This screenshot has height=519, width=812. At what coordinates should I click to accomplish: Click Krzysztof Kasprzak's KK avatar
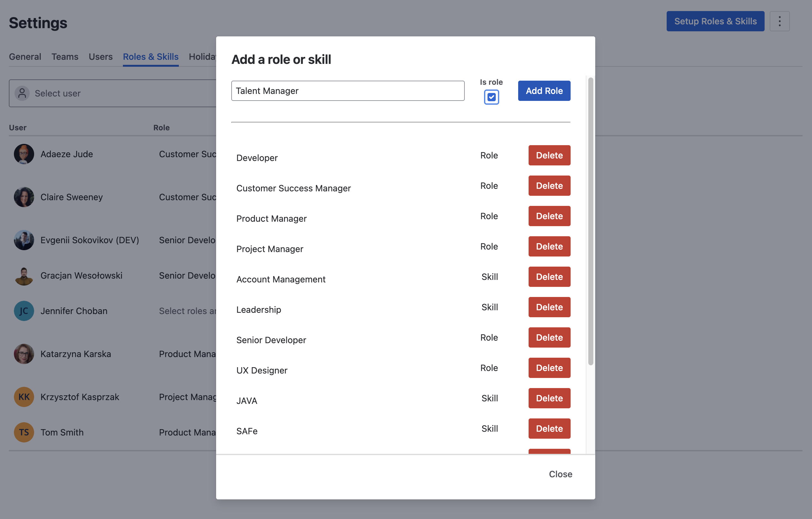coord(24,397)
